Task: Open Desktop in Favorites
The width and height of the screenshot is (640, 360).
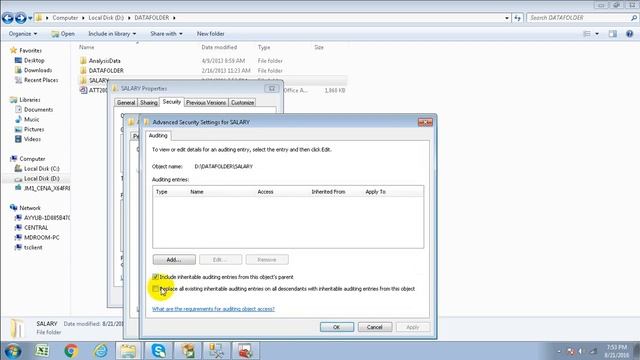Action: [34, 60]
